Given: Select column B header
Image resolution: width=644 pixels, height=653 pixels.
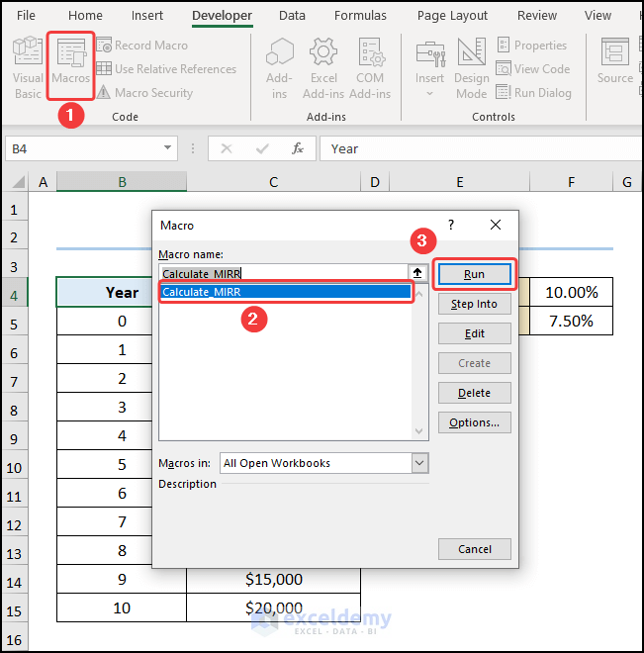Looking at the screenshot, I should tap(122, 182).
